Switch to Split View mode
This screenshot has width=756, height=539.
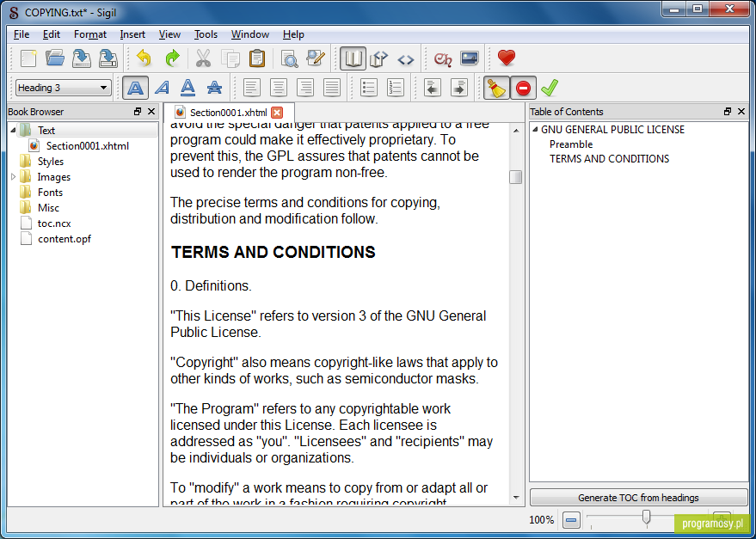pos(379,58)
